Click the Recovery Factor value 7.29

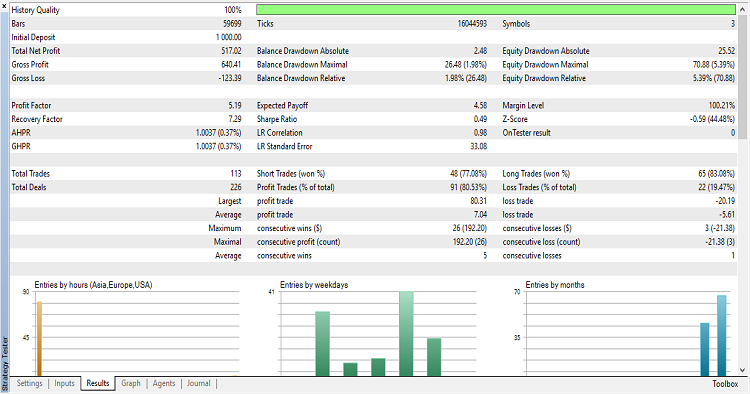coord(235,119)
